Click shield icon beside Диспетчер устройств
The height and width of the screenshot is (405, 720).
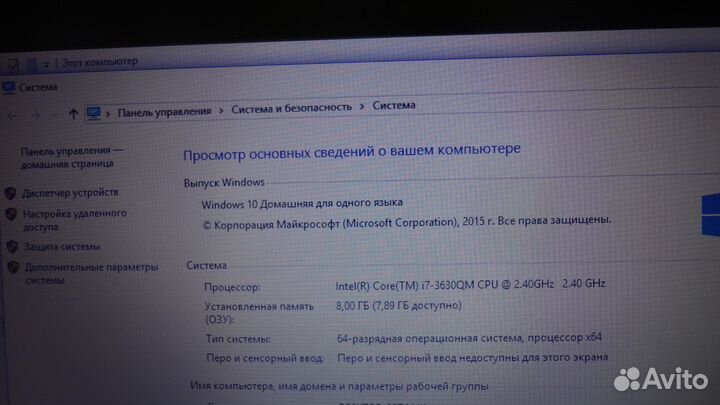click(10, 193)
